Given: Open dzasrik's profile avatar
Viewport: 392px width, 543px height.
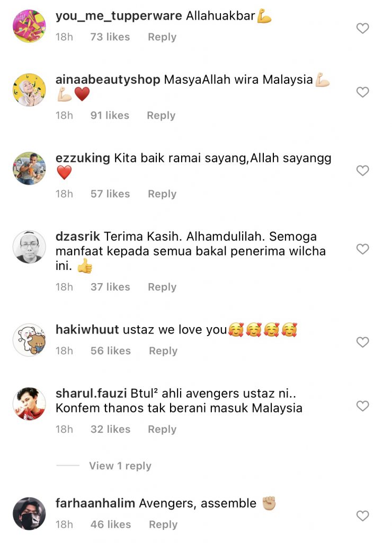Looking at the screenshot, I should pyautogui.click(x=30, y=247).
